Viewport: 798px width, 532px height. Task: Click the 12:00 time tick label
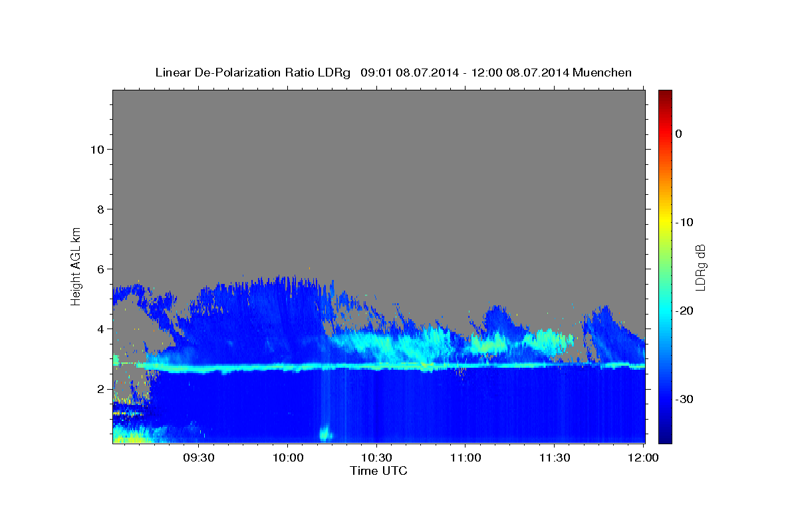tap(642, 458)
